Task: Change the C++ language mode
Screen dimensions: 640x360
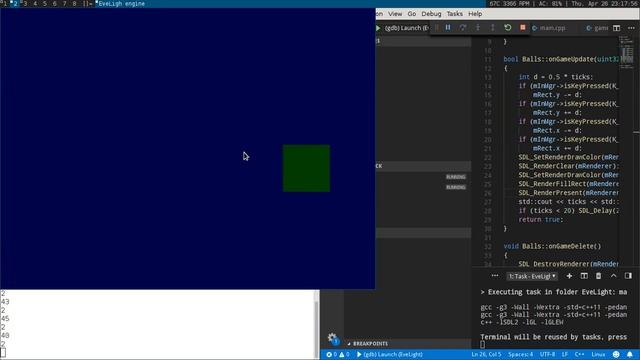Action: (x=580, y=354)
